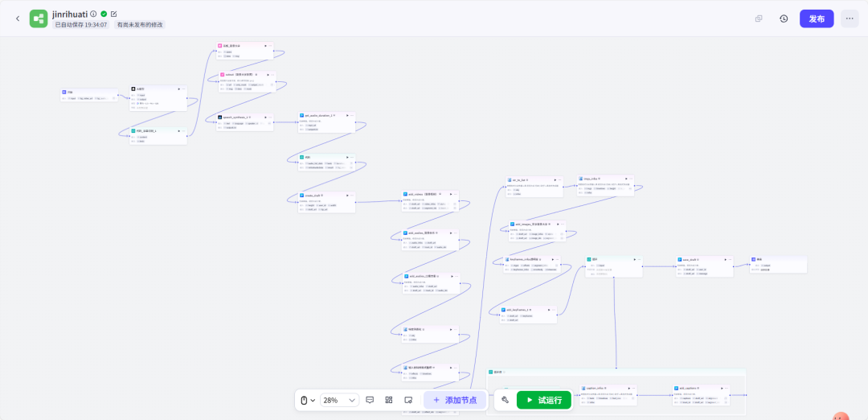The height and width of the screenshot is (420, 868).
Task: Open more menu on imgs_infos node
Action: click(631, 179)
